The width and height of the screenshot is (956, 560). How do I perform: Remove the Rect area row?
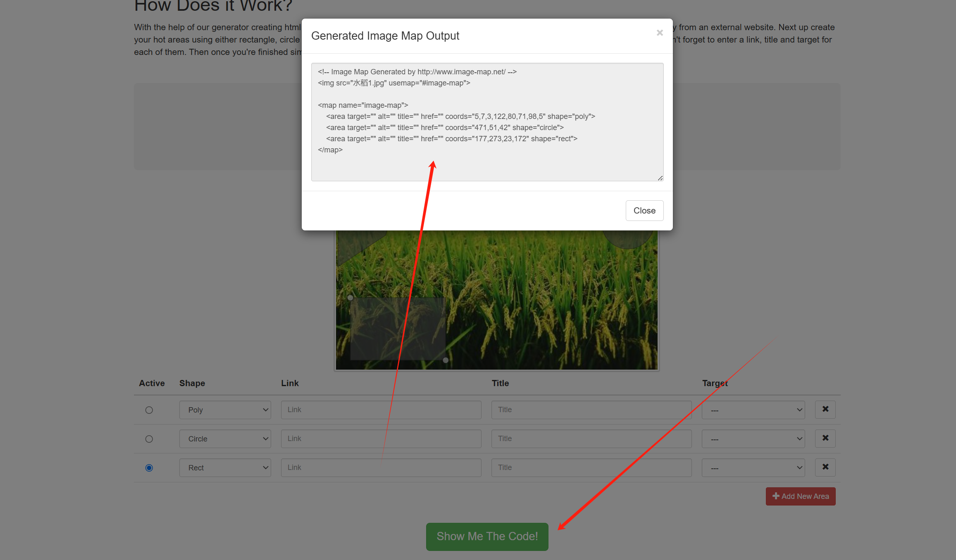coord(825,467)
